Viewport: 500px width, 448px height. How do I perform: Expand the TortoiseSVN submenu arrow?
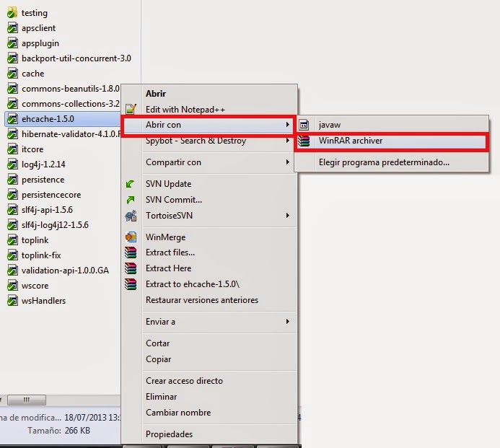pos(288,216)
